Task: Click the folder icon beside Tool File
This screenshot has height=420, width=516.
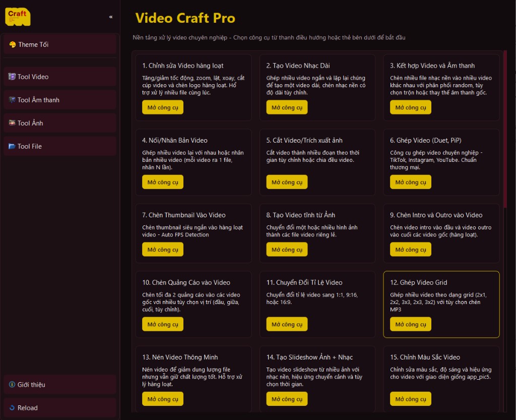Action: point(12,146)
